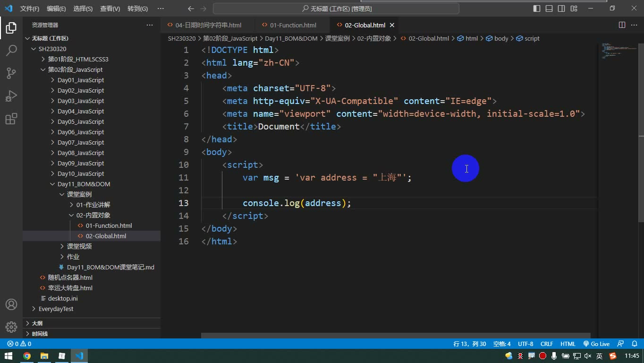Click the feedback icon in status bar
The height and width of the screenshot is (363, 644).
(621, 344)
